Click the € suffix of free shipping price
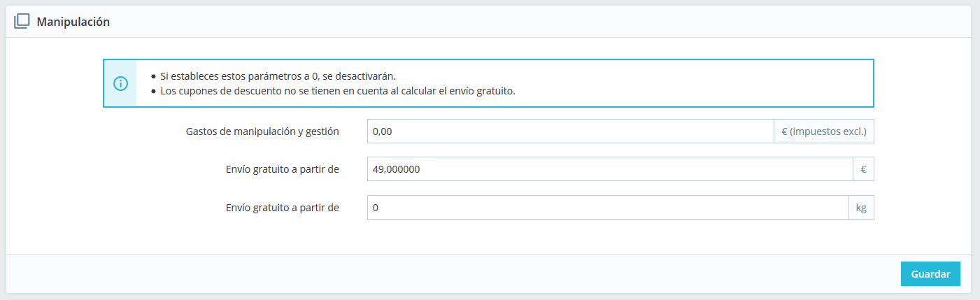The width and height of the screenshot is (980, 300). click(863, 169)
